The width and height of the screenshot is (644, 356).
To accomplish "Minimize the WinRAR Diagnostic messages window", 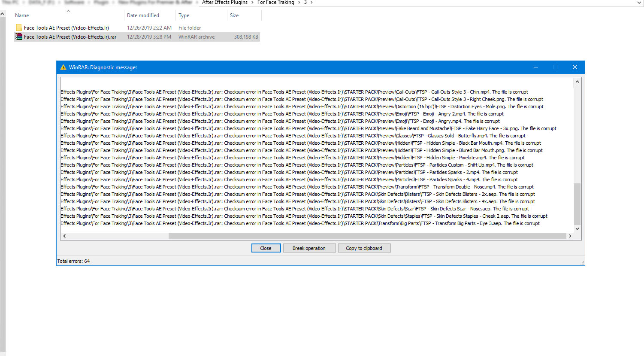I will coord(536,67).
